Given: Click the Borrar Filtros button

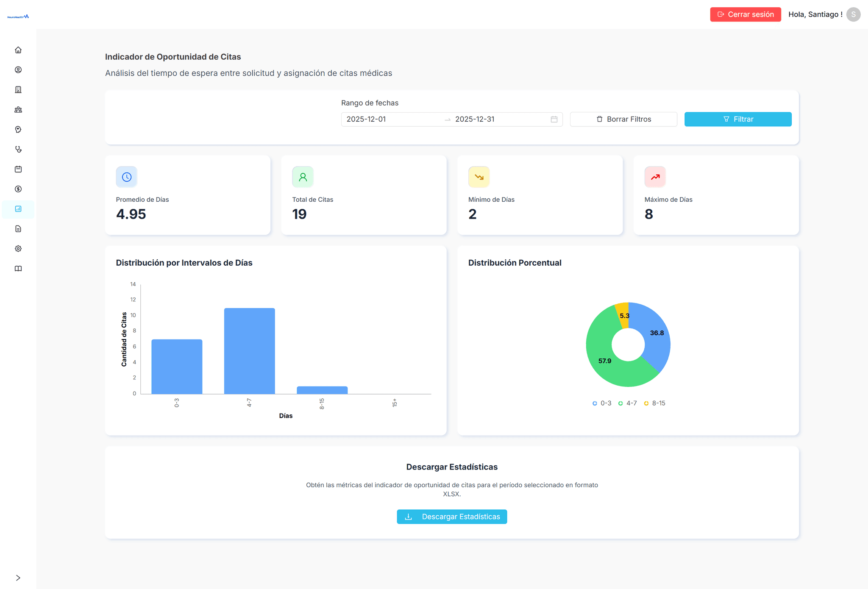Looking at the screenshot, I should (x=623, y=119).
